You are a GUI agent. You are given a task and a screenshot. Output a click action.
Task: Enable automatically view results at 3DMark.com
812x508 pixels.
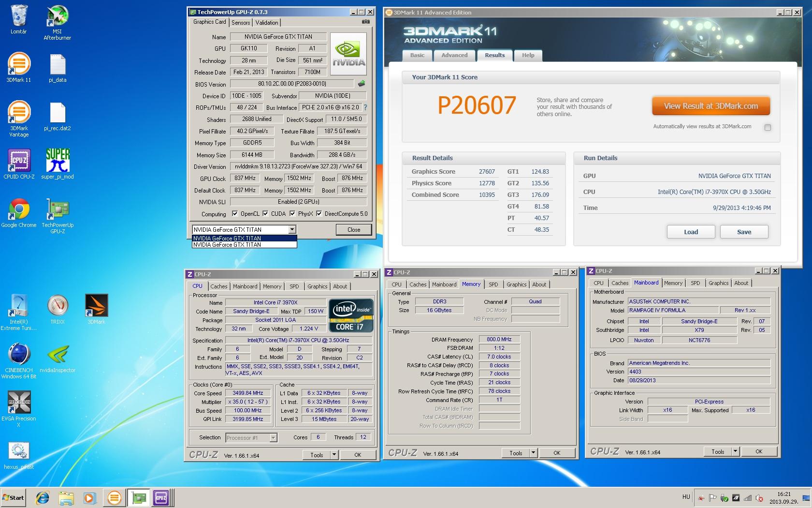(x=768, y=127)
